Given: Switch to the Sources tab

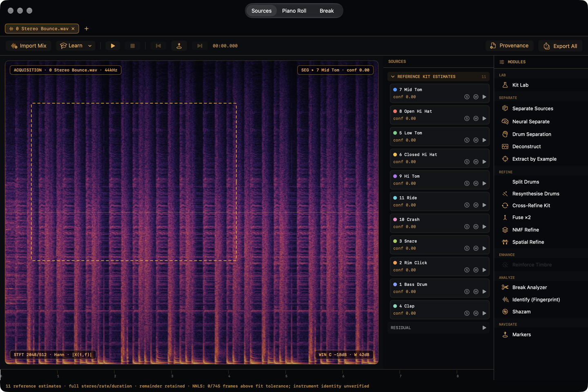Looking at the screenshot, I should 261,11.
